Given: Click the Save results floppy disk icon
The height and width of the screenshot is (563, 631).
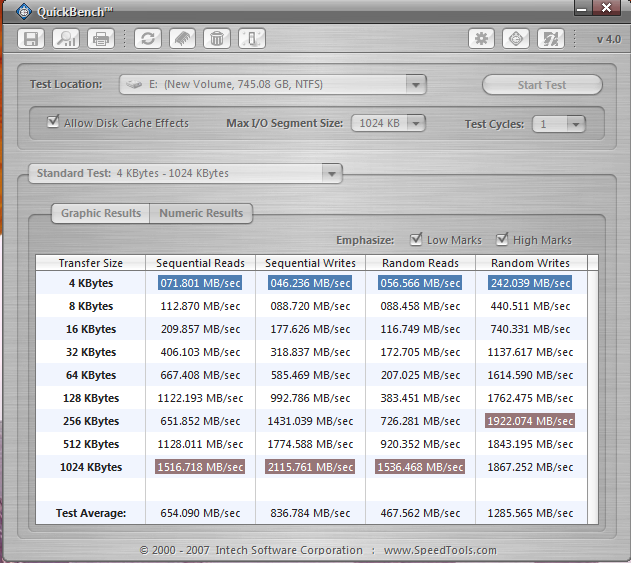Looking at the screenshot, I should [32, 39].
